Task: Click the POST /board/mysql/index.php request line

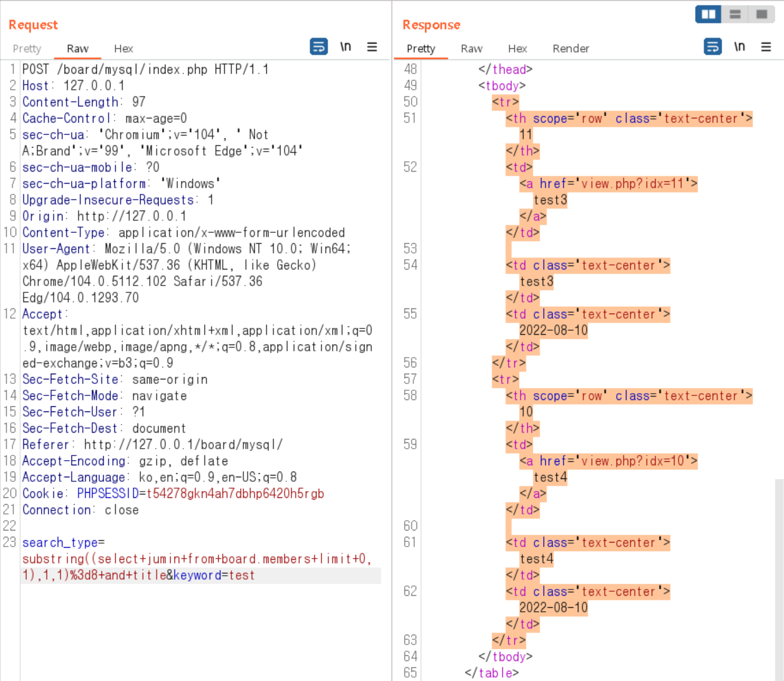Action: [x=145, y=69]
